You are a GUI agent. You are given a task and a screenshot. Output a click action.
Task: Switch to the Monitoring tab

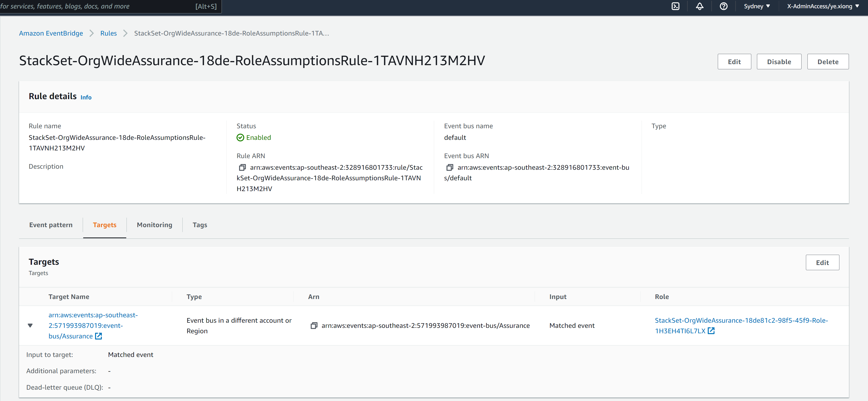(154, 225)
